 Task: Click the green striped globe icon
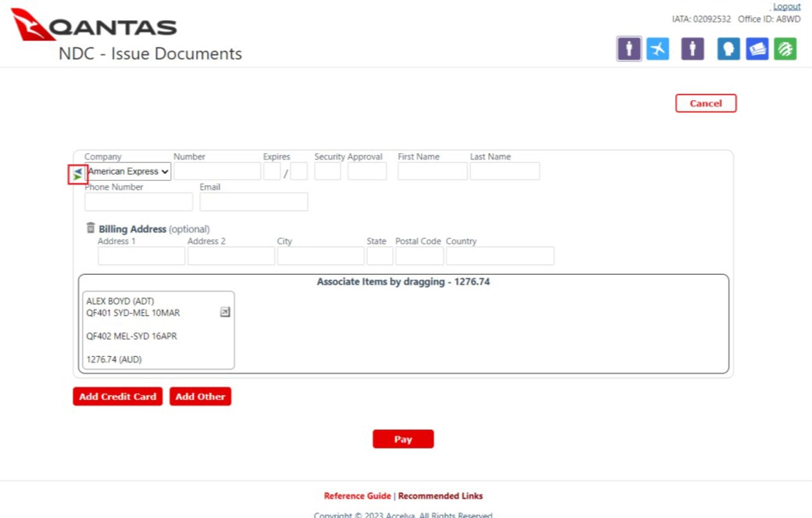[785, 49]
